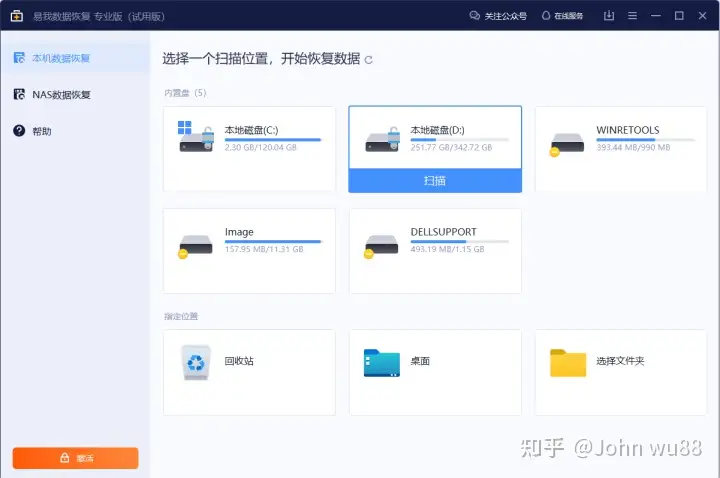Click the blue 扫描 scan button
720x478 pixels.
435,180
